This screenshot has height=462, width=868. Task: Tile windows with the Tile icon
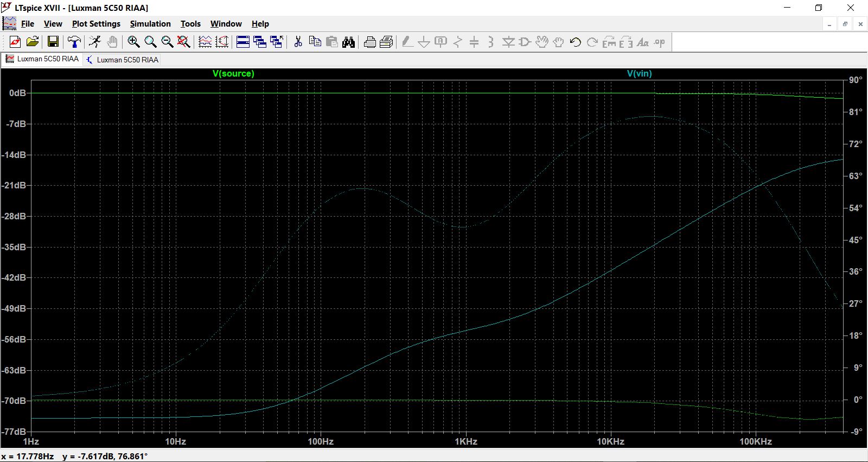[x=243, y=42]
